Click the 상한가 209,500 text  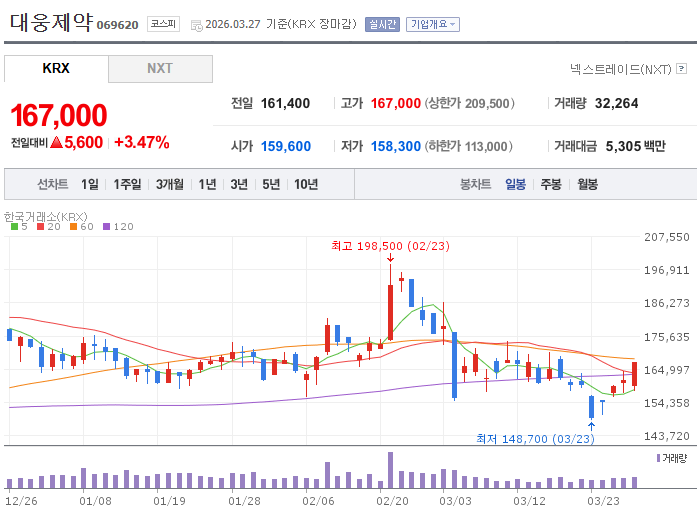tap(469, 104)
